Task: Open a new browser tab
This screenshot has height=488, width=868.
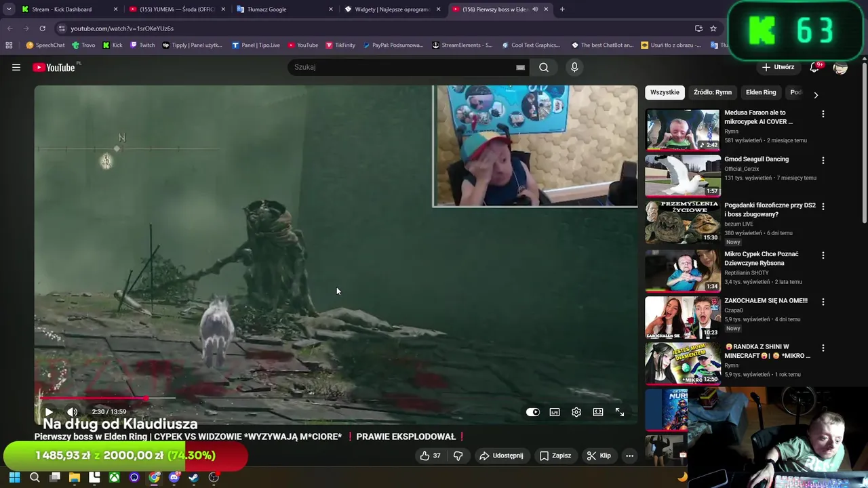Action: [x=562, y=9]
